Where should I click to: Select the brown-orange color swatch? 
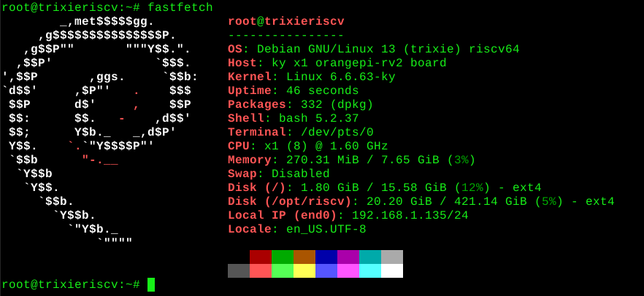point(304,257)
